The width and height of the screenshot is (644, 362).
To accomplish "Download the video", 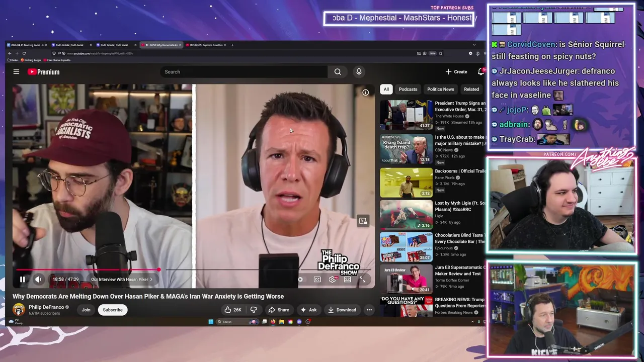I will pyautogui.click(x=342, y=310).
